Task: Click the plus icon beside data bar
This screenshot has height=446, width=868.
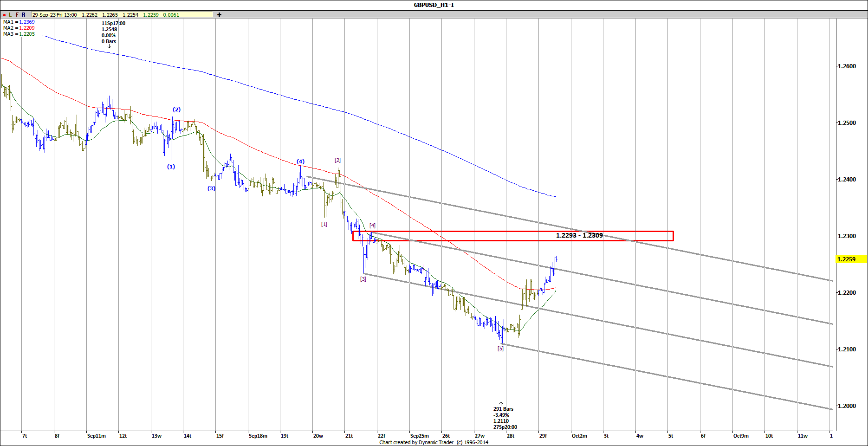Action: click(x=219, y=15)
